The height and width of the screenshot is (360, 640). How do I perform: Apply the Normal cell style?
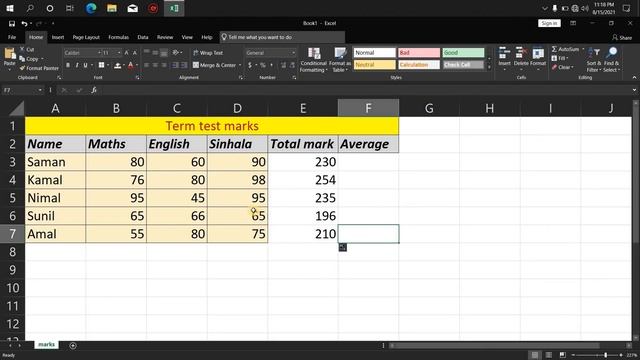[x=374, y=53]
